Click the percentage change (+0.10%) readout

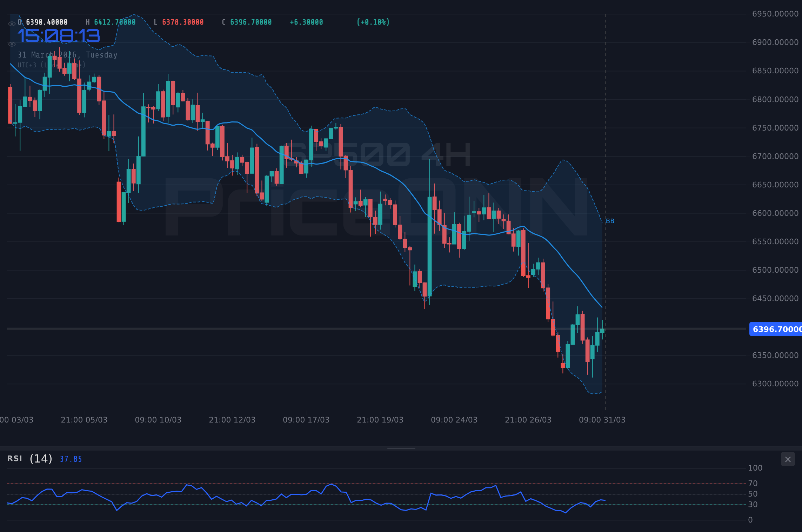(373, 22)
